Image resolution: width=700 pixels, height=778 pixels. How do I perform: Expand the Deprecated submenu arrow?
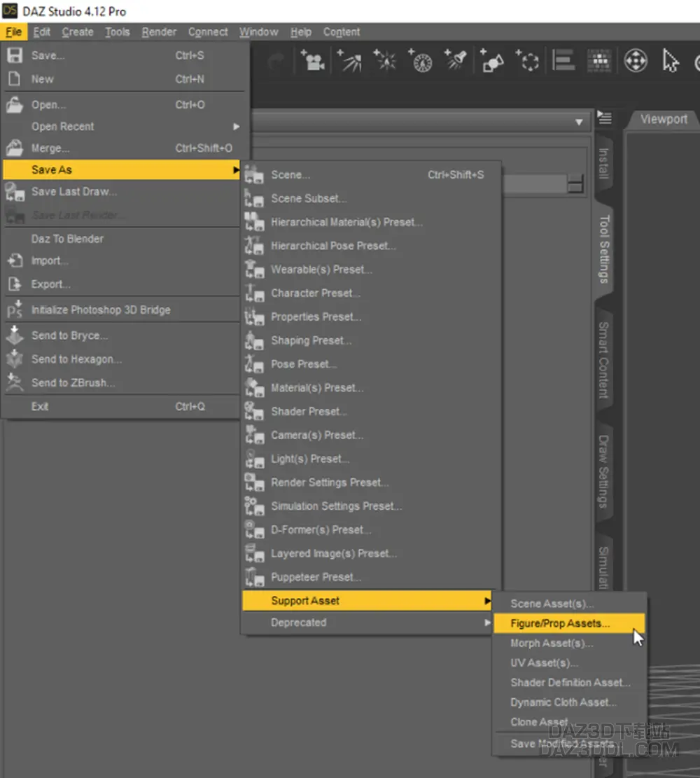[x=488, y=623]
